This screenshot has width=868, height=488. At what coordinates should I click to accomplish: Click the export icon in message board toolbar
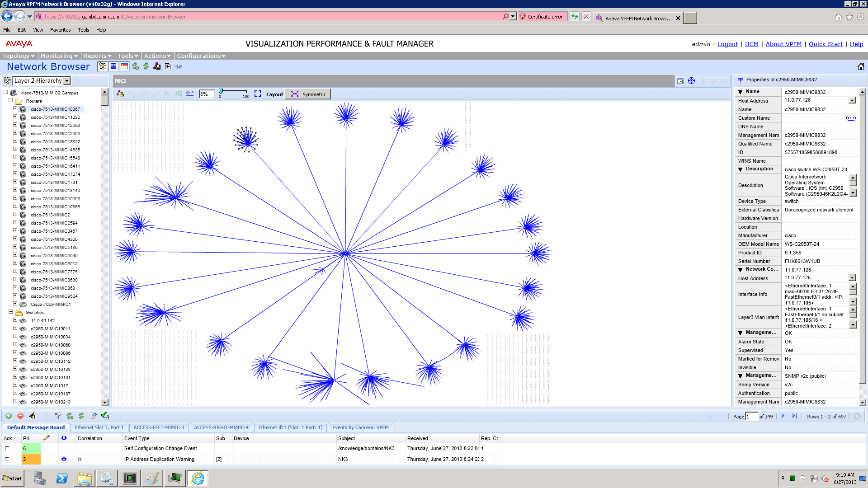click(93, 416)
